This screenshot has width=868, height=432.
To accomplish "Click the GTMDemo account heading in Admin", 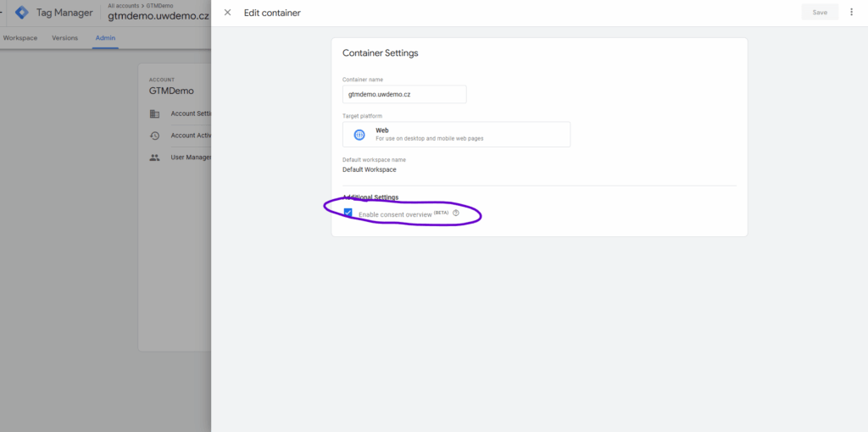I will (x=171, y=91).
